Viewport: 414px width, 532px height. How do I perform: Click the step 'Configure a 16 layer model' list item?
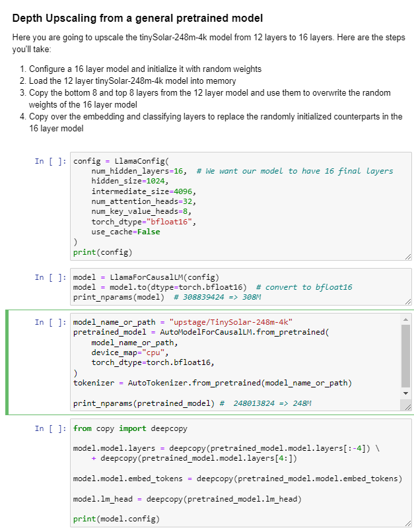pos(145,69)
